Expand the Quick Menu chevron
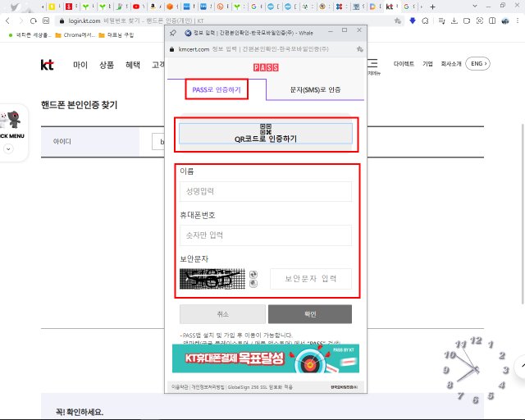Screen dimensions: 525x420 [x=9, y=148]
